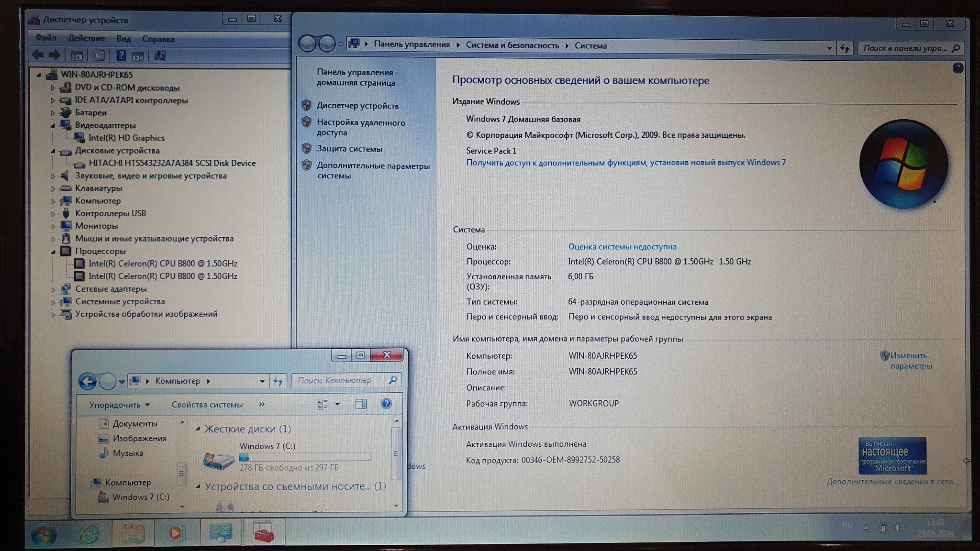Click the Поиск в панели управления search field

pos(904,48)
